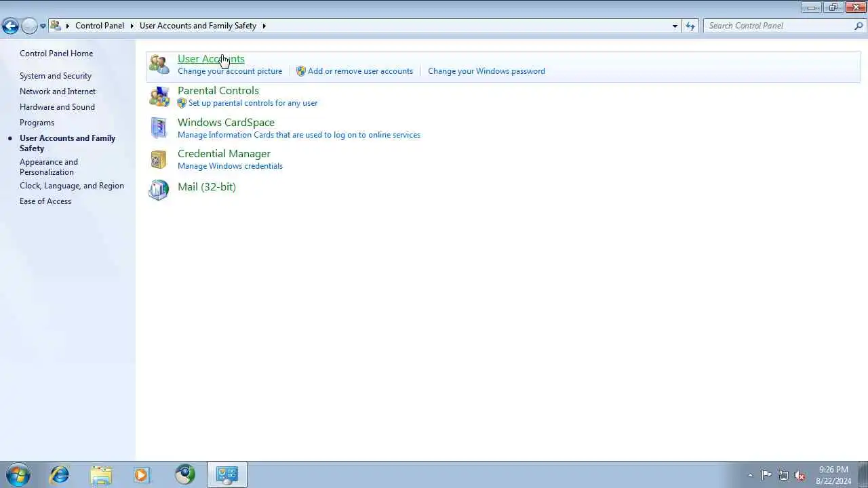
Task: Click Manage Windows credentials
Action: coord(230,166)
